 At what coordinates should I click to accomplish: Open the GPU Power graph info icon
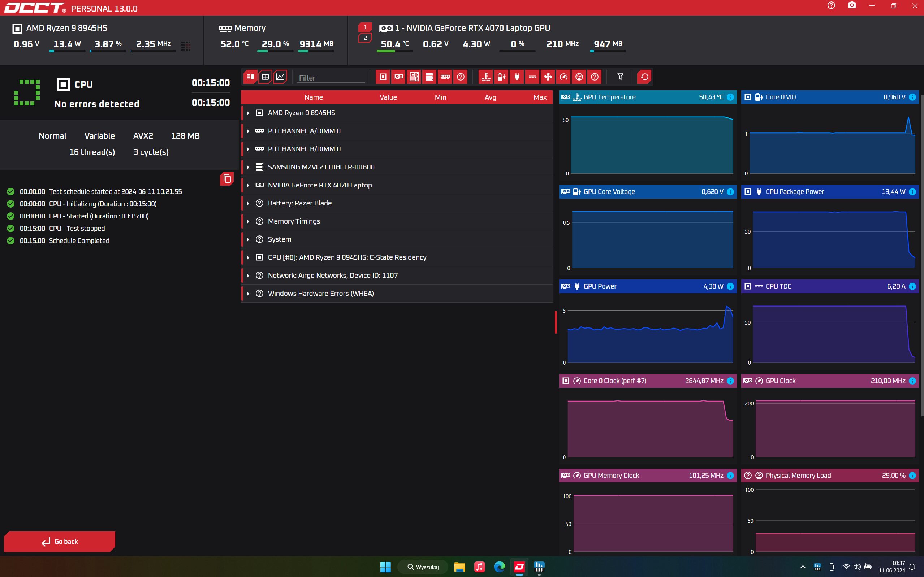coord(730,286)
